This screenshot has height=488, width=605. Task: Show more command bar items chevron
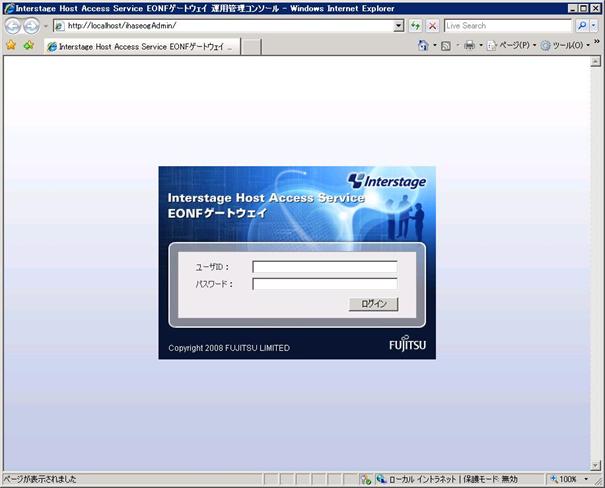[x=597, y=41]
